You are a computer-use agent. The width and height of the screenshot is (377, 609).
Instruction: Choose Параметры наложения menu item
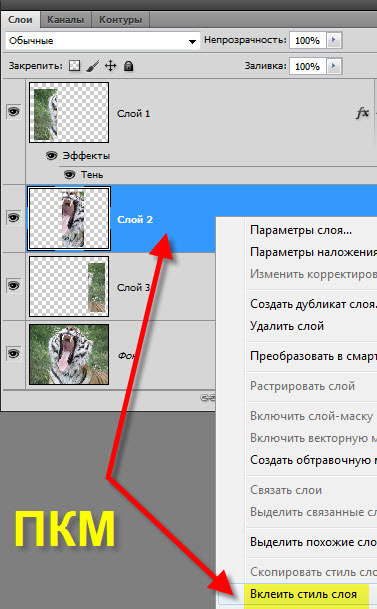(x=313, y=252)
